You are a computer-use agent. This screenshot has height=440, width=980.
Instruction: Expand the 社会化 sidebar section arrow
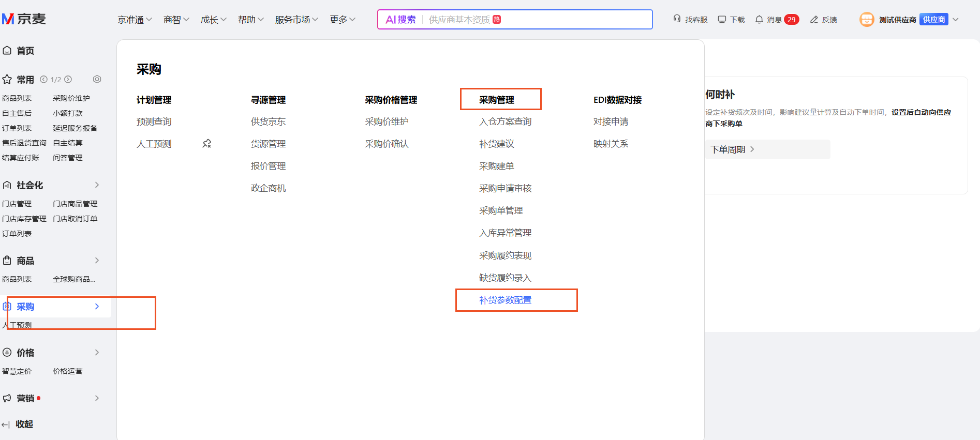[x=97, y=185]
